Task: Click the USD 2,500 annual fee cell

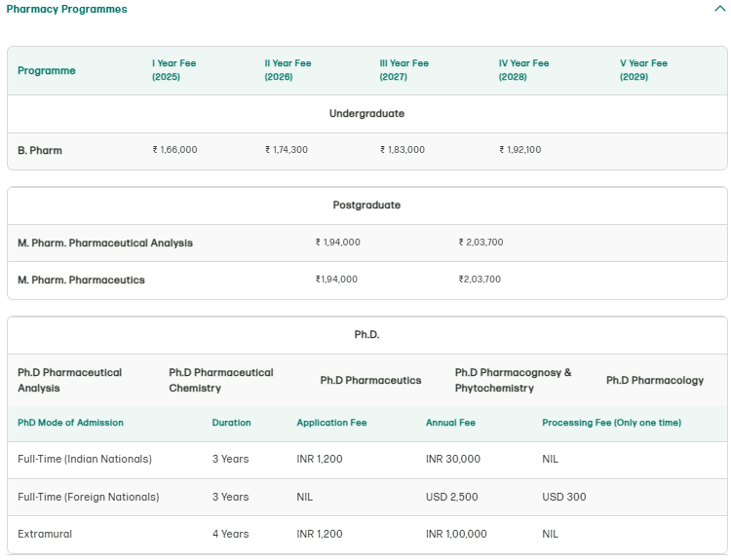Action: pyautogui.click(x=452, y=497)
